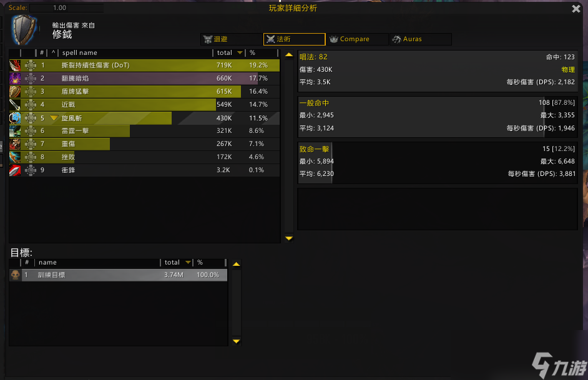This screenshot has width=588, height=380.
Task: Select the 翻騰暗焰 row text
Action: 75,79
